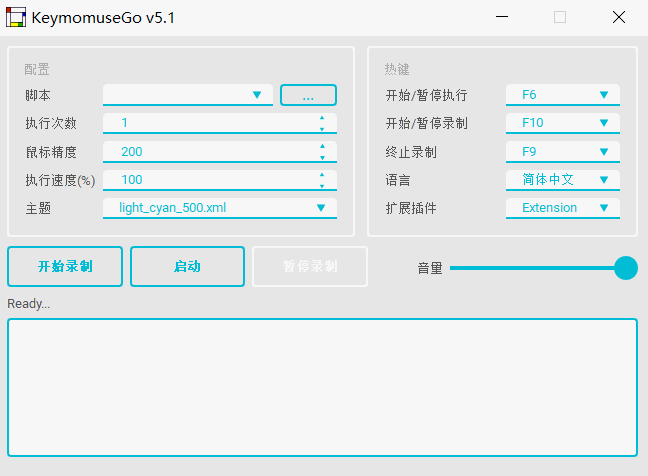Click the 开始录制 button
Viewport: 648px width, 476px height.
pyautogui.click(x=65, y=267)
